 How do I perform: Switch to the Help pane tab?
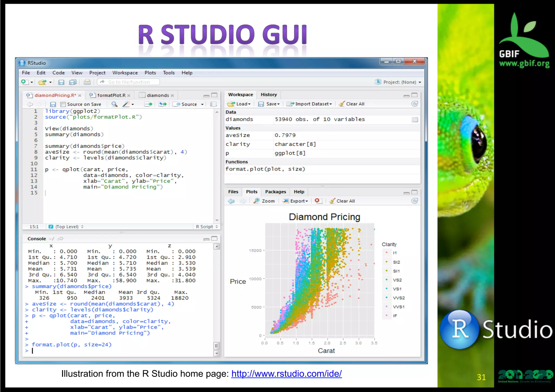[299, 192]
